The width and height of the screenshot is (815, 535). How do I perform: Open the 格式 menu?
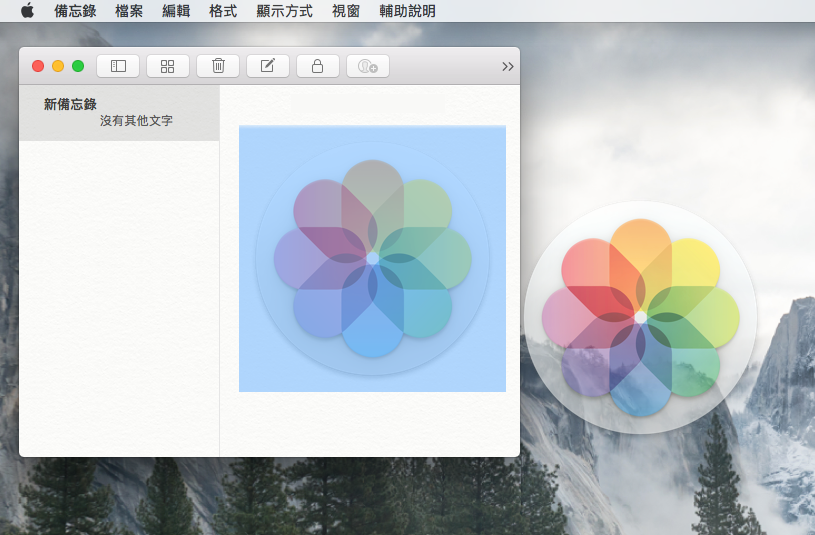pos(223,11)
